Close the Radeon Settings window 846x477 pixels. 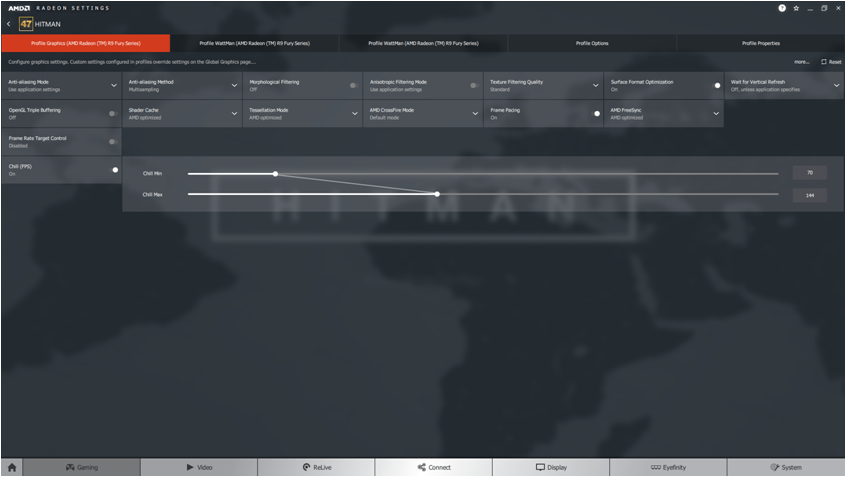[x=838, y=8]
